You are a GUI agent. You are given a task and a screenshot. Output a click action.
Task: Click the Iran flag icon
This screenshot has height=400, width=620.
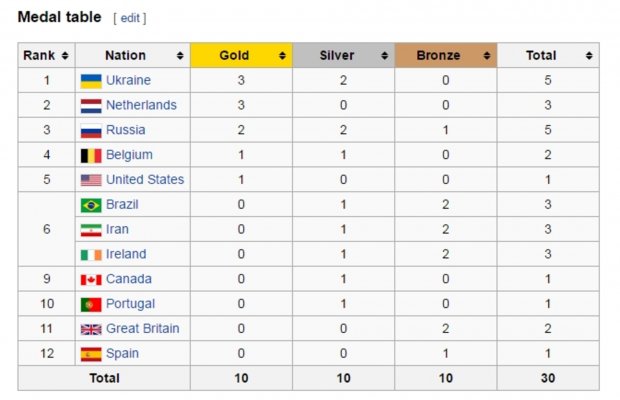coord(91,230)
